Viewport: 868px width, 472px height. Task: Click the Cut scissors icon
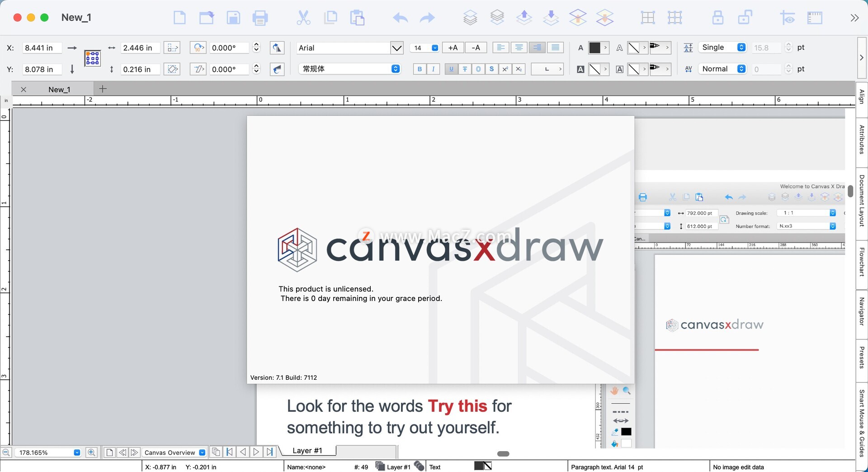[x=303, y=18]
